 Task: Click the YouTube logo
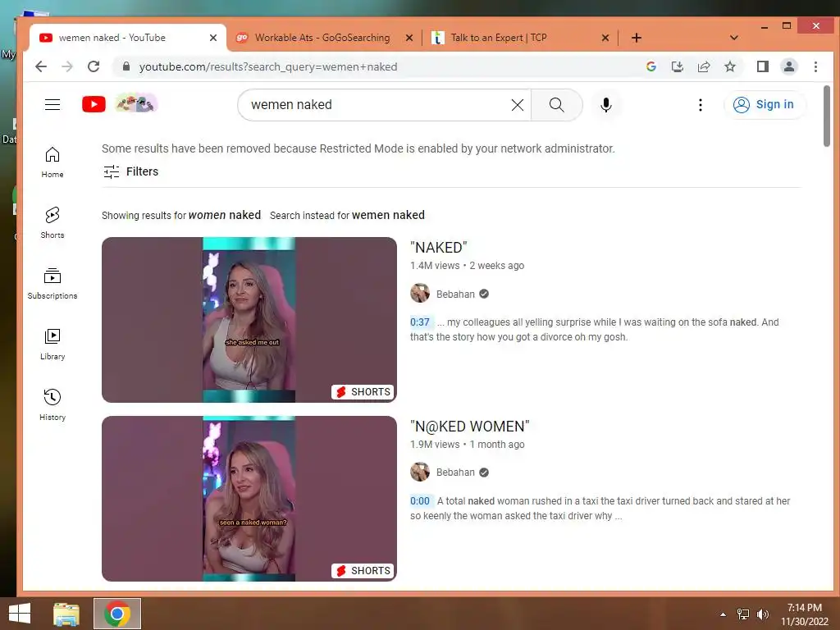[x=94, y=104]
